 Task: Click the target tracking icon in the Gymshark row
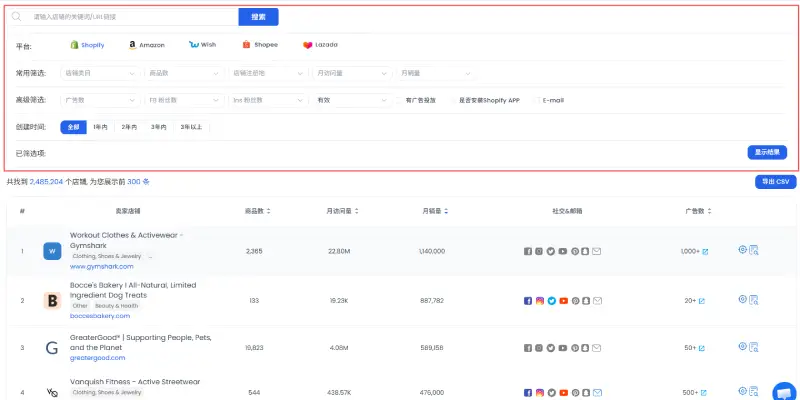[742, 249]
